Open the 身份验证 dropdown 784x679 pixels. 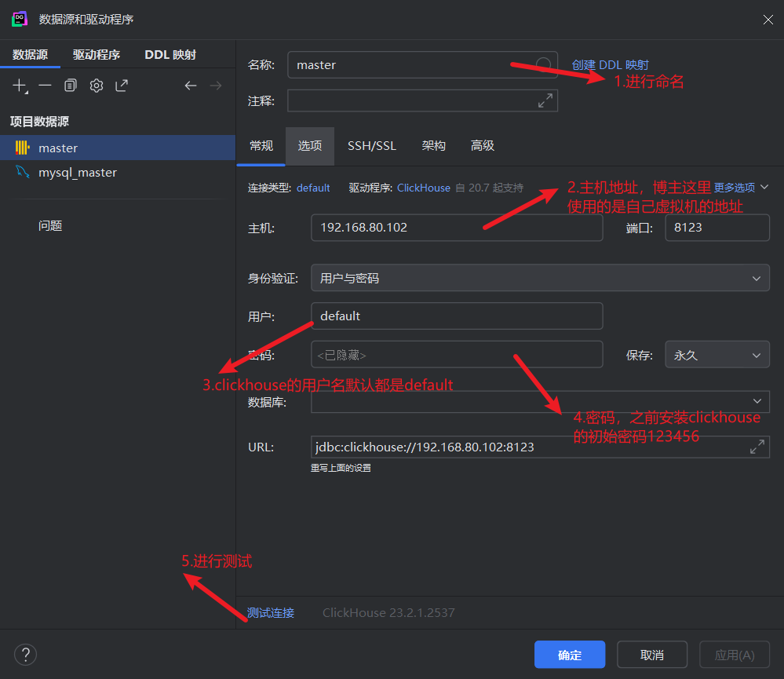[x=540, y=278]
